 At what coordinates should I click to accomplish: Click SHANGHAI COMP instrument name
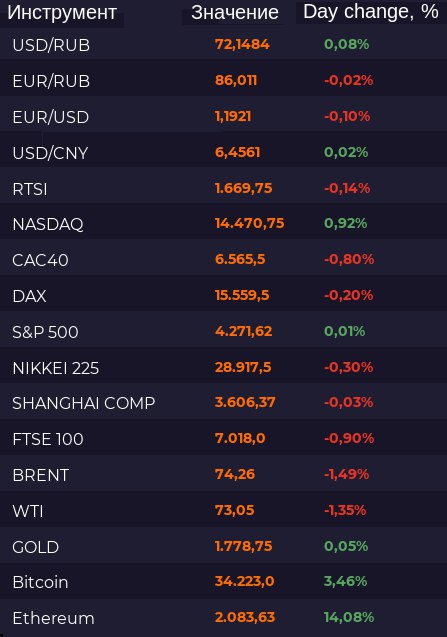(x=84, y=403)
